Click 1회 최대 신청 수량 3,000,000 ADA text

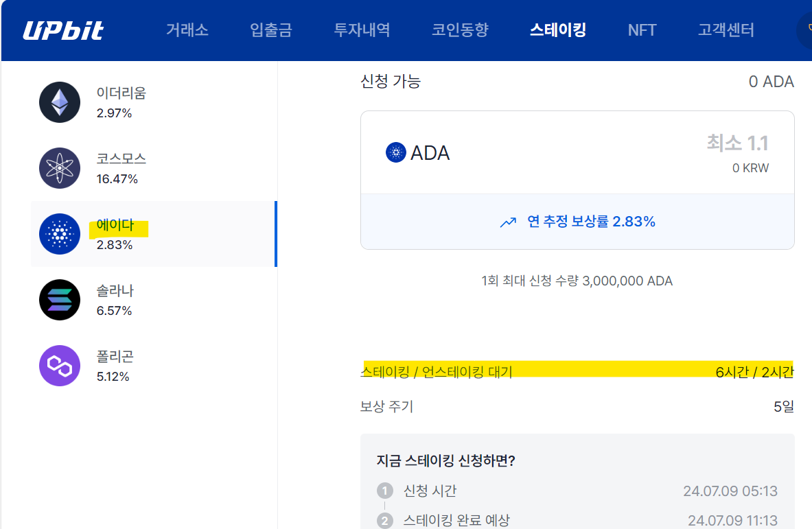[x=577, y=281]
